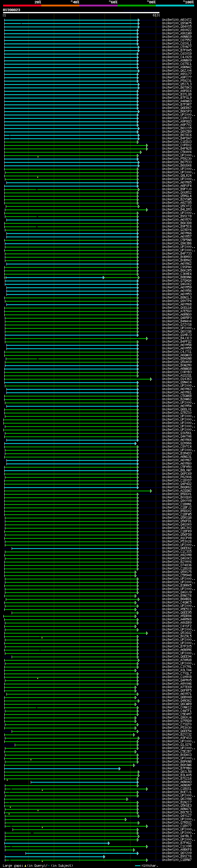The image size is (197, 868).
Task: Click arrowhead of UniRef100_B4J3C3 alignment
Action: 147,338
